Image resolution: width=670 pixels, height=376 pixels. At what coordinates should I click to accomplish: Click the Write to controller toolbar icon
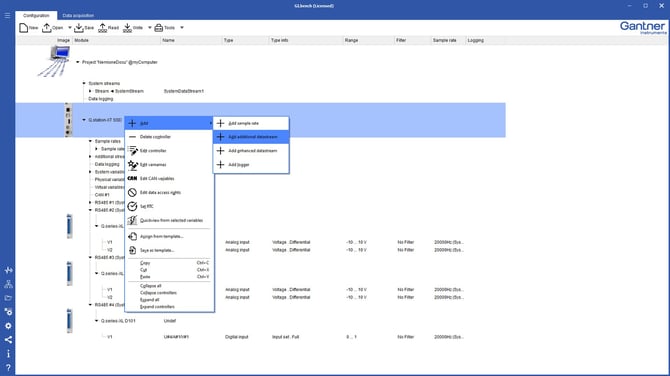click(x=127, y=28)
